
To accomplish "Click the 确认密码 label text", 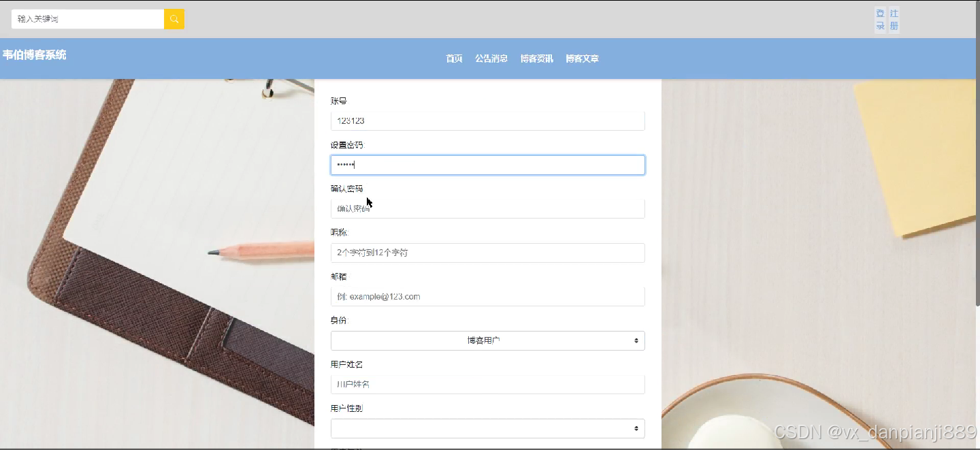I will [347, 189].
